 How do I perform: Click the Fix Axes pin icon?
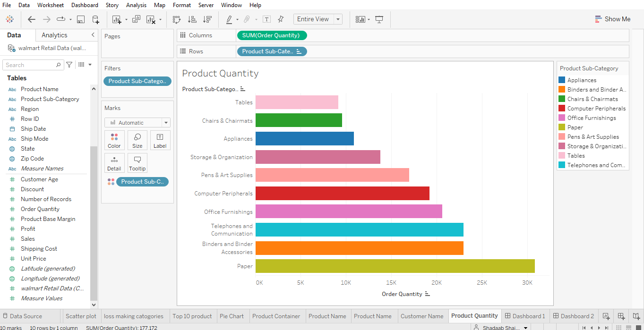[x=281, y=19]
